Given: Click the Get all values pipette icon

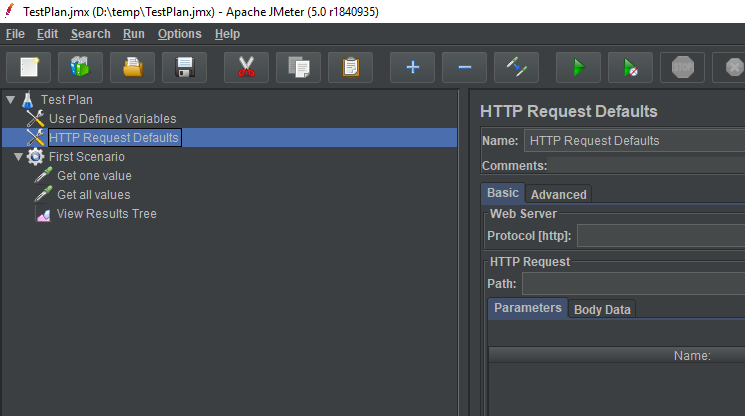Looking at the screenshot, I should [x=43, y=194].
